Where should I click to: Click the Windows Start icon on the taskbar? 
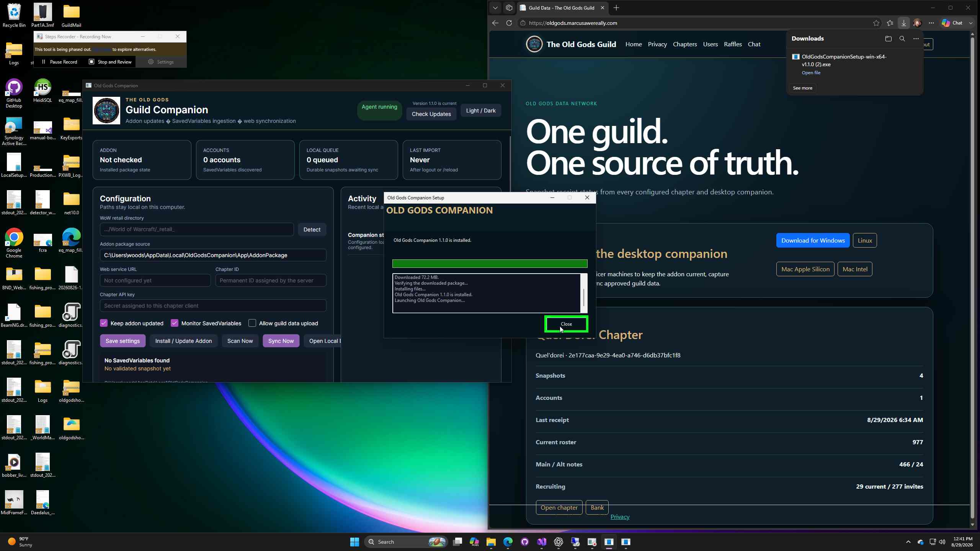[x=354, y=542]
